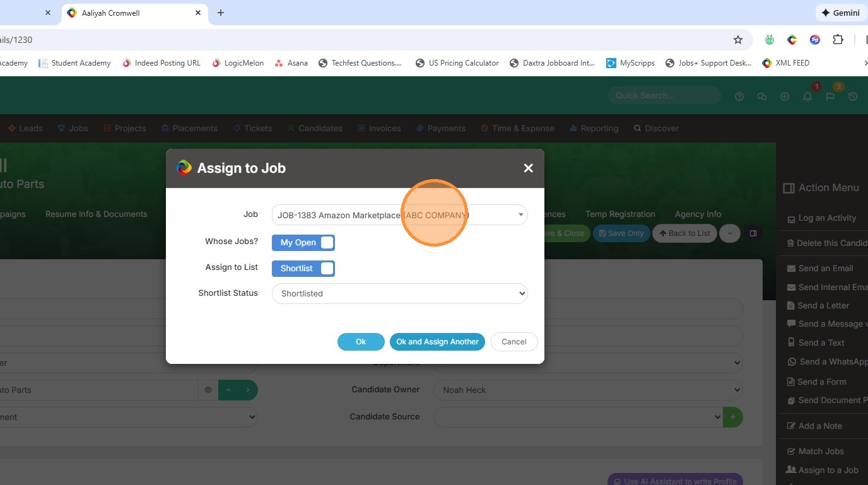Click Use AI Assistant to write Profile
The width and height of the screenshot is (868, 485).
(675, 481)
